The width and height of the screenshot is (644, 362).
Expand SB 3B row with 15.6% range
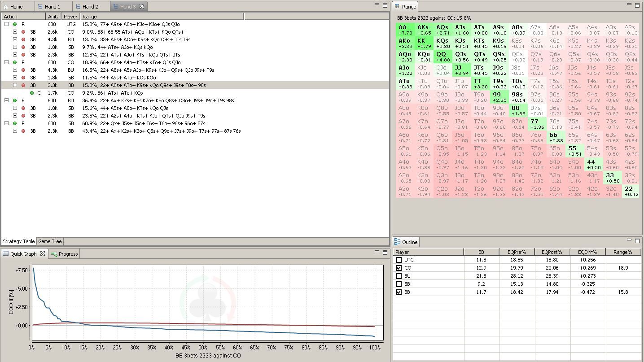click(15, 108)
